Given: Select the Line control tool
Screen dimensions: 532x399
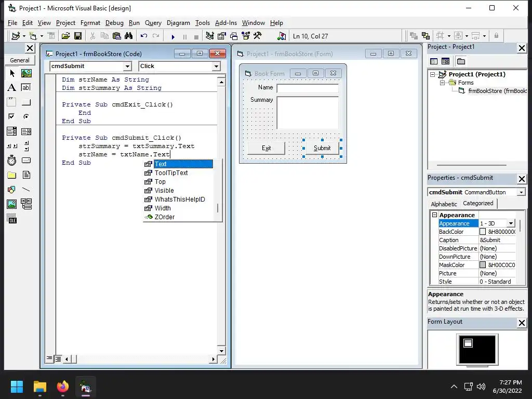Looking at the screenshot, I should point(26,189).
